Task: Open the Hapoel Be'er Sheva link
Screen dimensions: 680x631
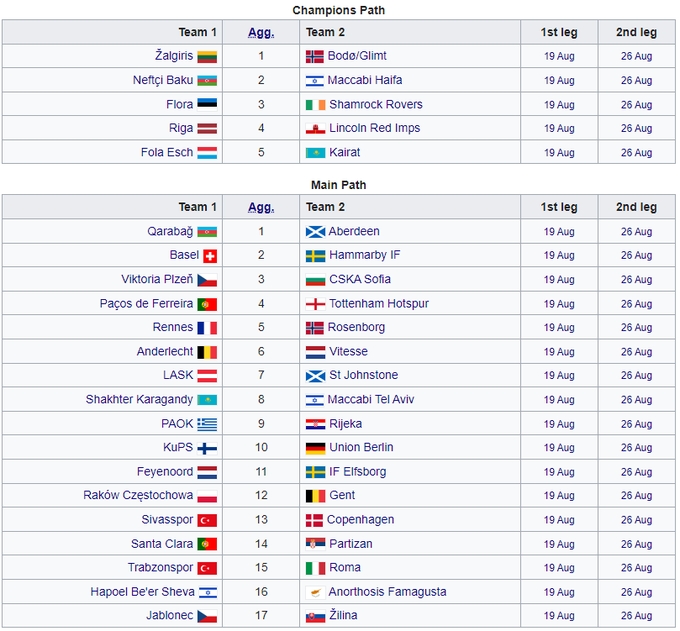Action: (142, 592)
